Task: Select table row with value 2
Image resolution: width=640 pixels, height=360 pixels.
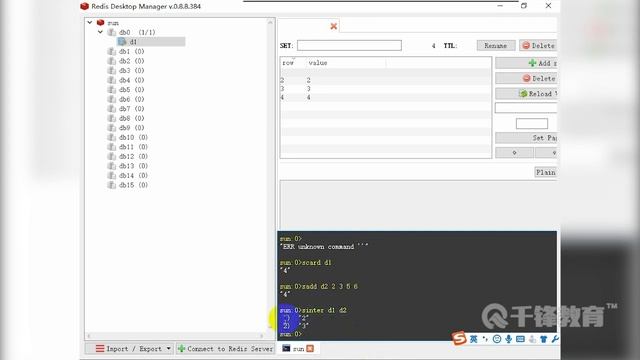Action: 386,80
